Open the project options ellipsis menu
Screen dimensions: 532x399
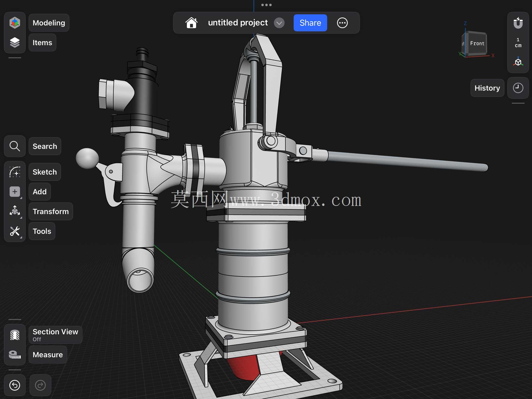pyautogui.click(x=342, y=23)
